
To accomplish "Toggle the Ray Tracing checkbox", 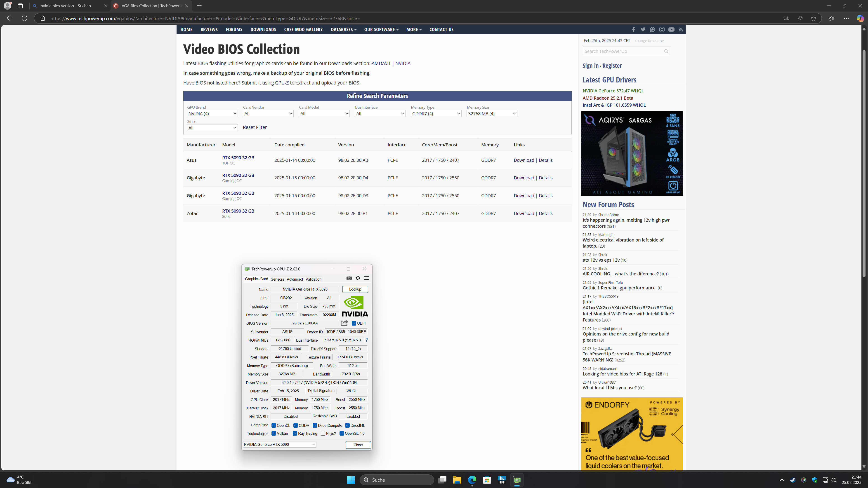I will click(x=295, y=434).
